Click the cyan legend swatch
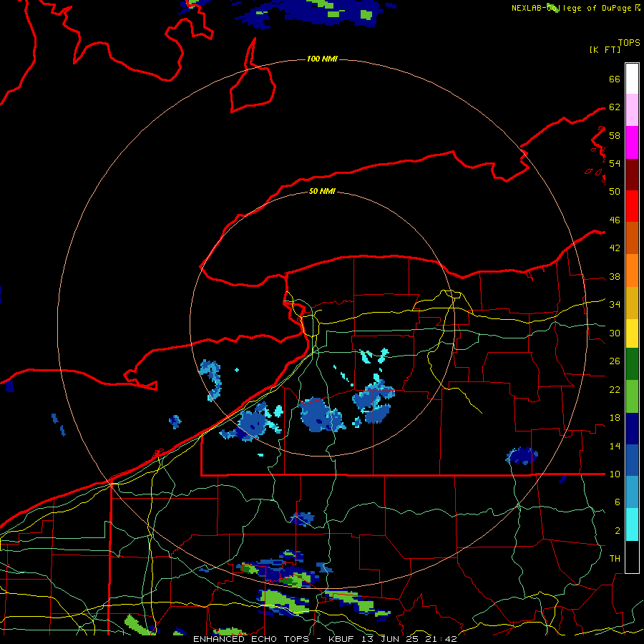This screenshot has width=644, height=644. point(632,525)
